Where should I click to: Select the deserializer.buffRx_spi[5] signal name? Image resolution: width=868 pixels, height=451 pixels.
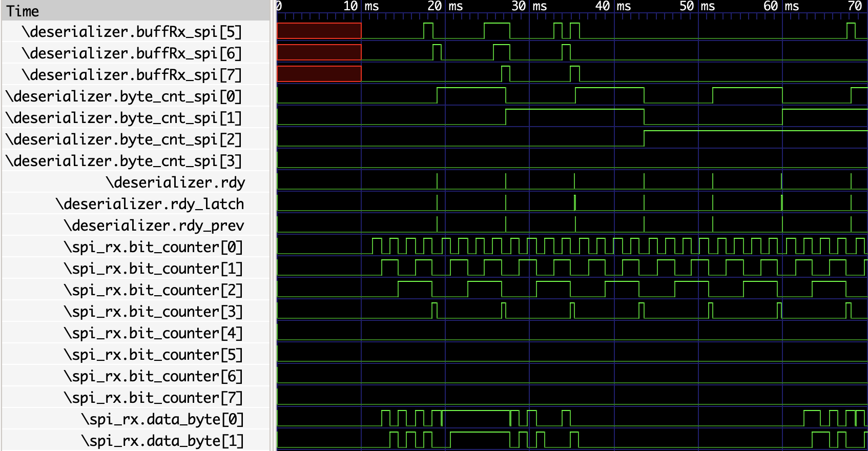[131, 32]
